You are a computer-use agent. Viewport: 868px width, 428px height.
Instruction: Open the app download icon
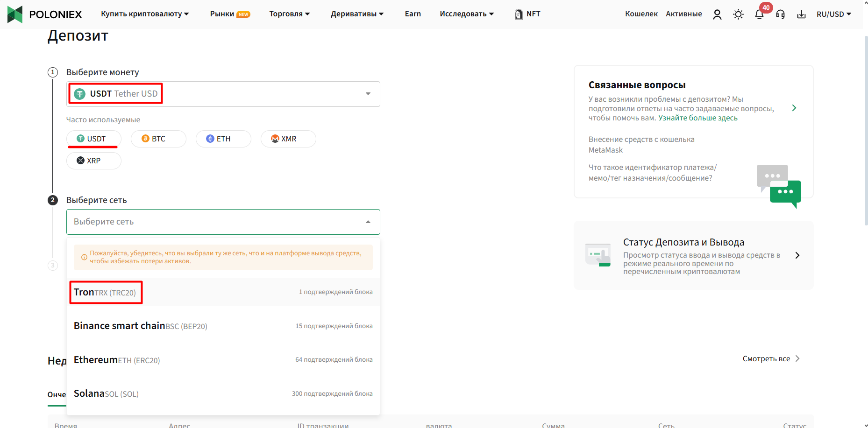coord(801,14)
